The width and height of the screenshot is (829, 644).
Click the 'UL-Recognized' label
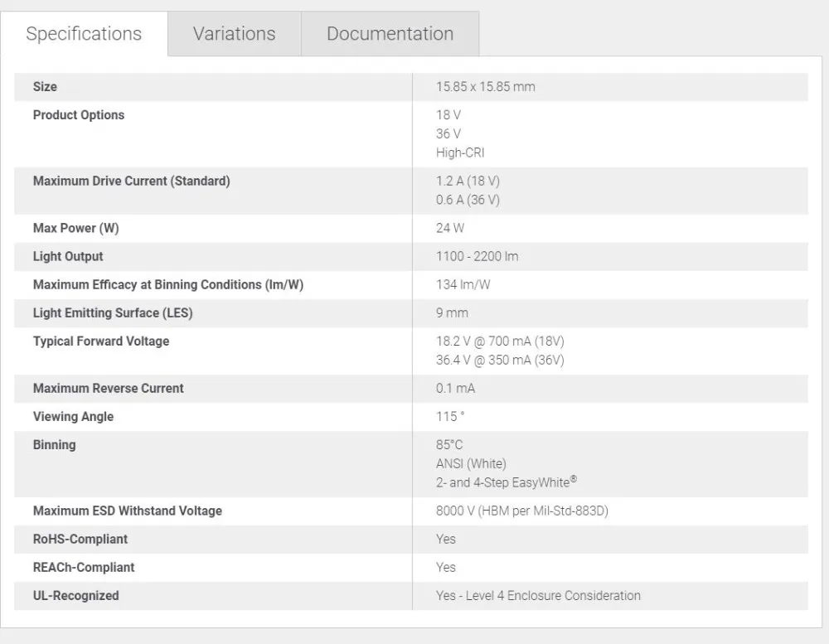tap(76, 596)
